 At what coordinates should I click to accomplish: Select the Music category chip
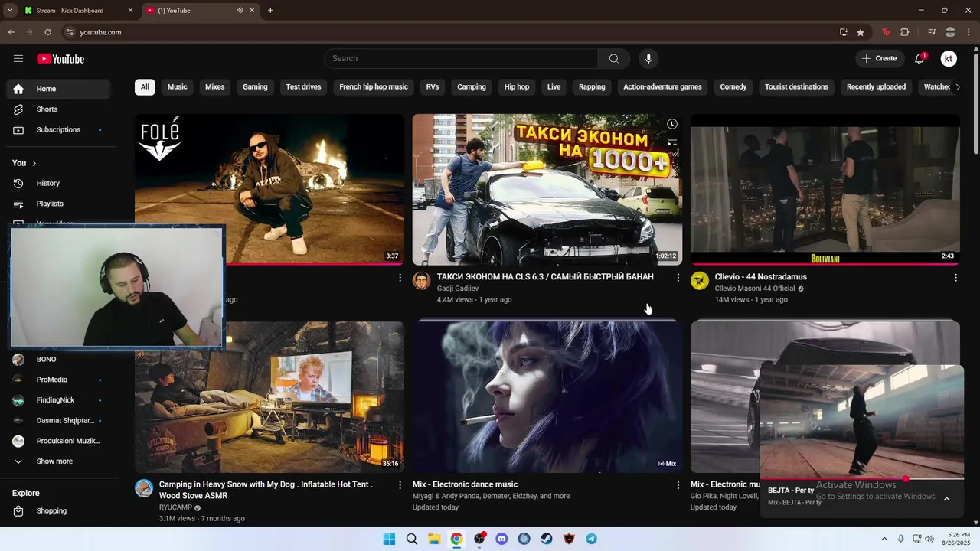pyautogui.click(x=178, y=87)
